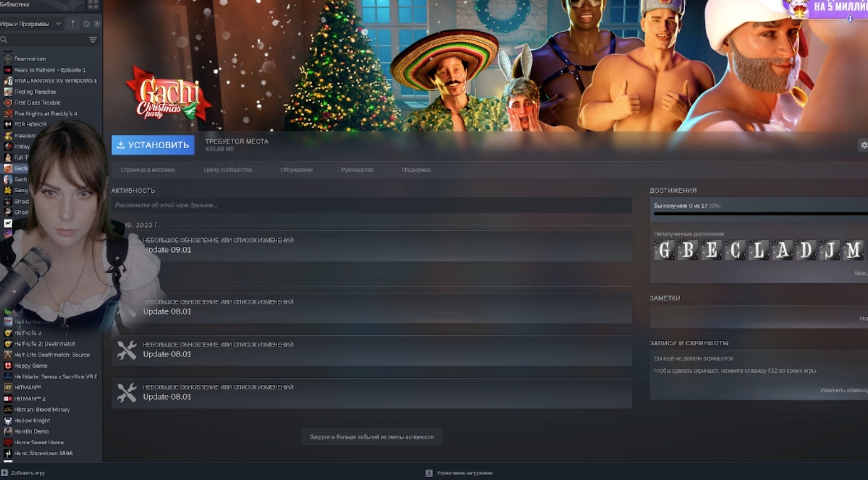Open the 'G' locked achievement icon

pyautogui.click(x=665, y=250)
